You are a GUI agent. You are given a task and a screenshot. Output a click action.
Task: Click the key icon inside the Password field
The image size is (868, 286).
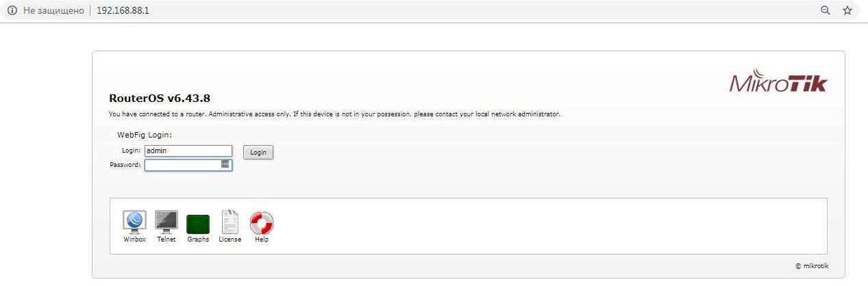(x=225, y=164)
